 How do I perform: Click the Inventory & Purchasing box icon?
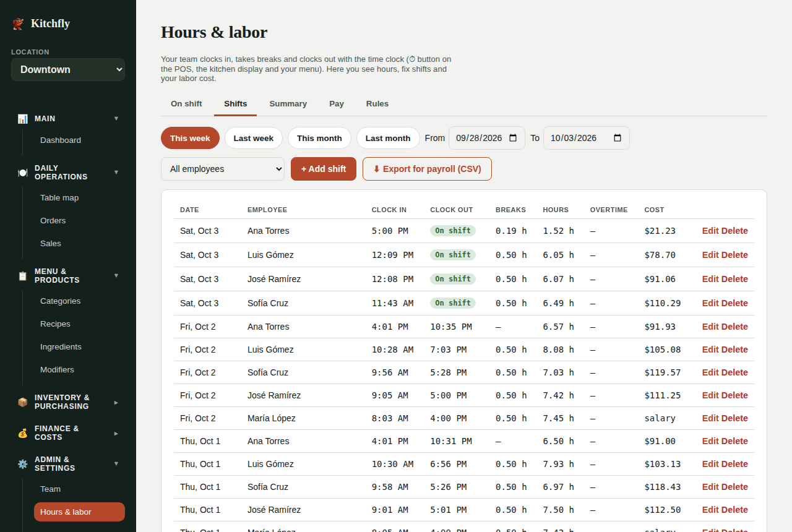23,402
